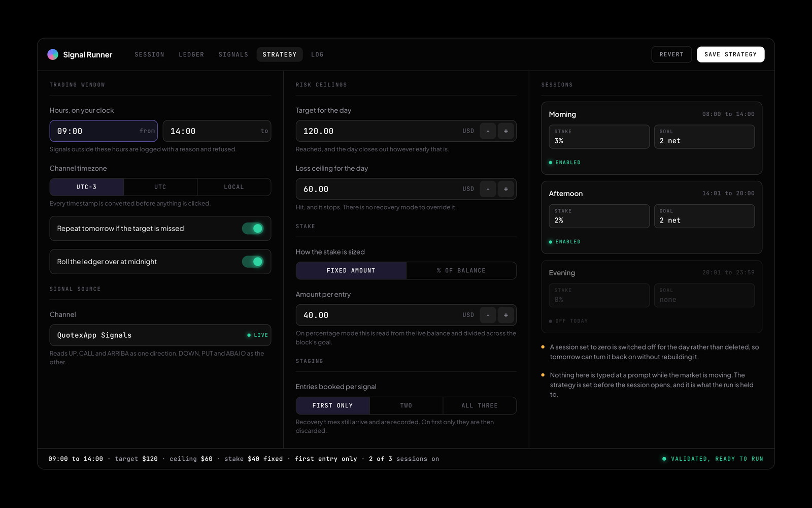Click status bar '2 of 3 sessions on'
The height and width of the screenshot is (508, 812).
pos(404,459)
